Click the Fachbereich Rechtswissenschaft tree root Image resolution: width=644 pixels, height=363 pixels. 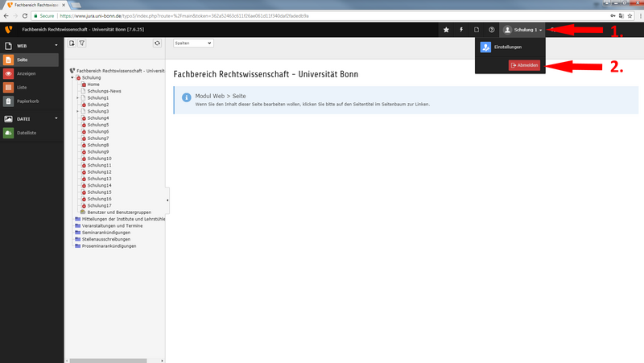click(x=120, y=71)
